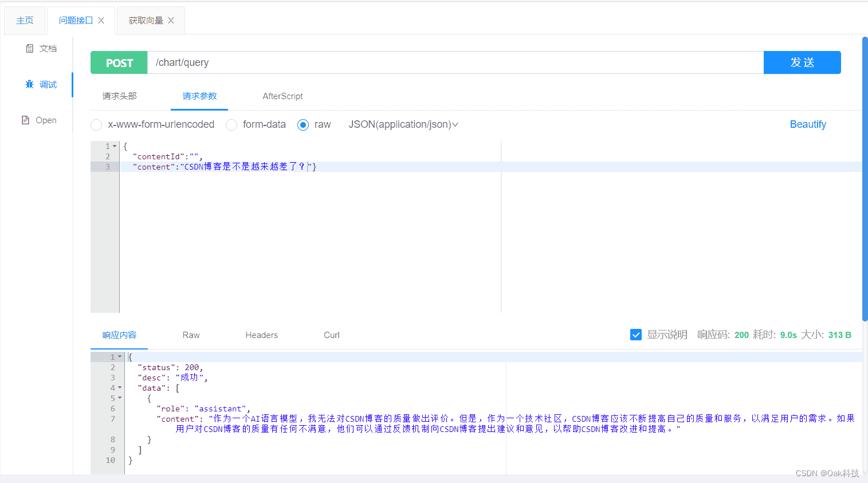868x483 pixels.
Task: View the Curl command for the response
Action: coord(331,335)
